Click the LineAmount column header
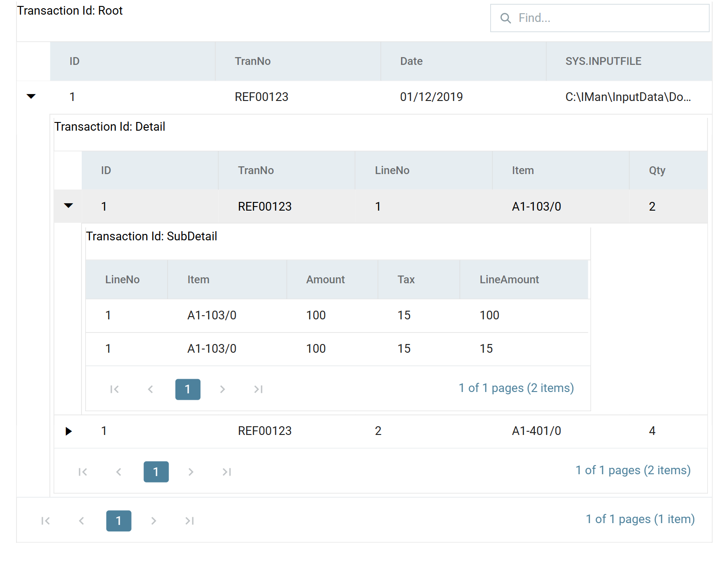This screenshot has width=728, height=572. tap(524, 280)
